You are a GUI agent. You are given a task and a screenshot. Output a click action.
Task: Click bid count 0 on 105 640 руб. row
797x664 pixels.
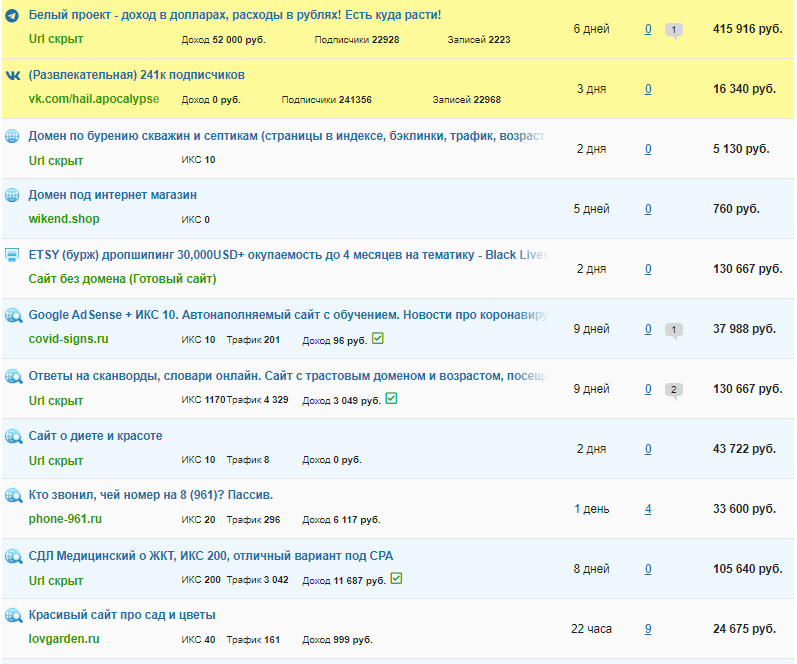click(x=648, y=569)
